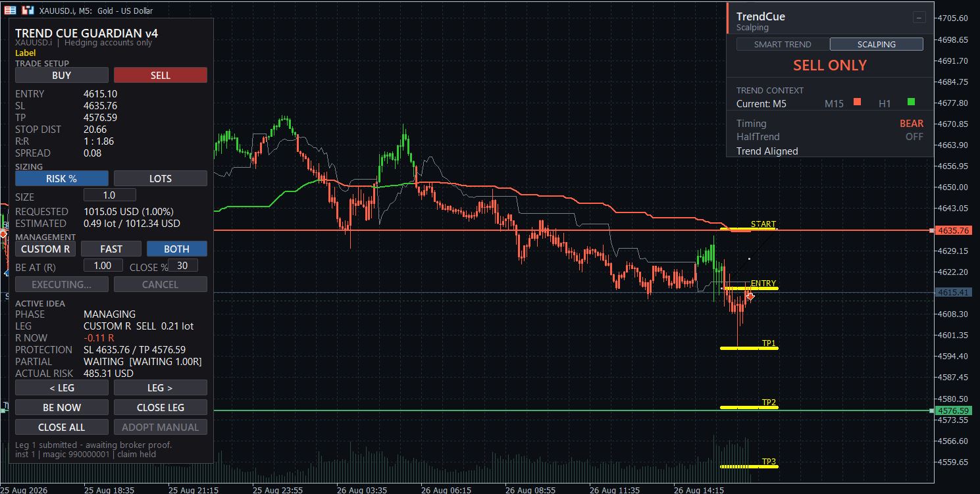
Task: Switch to the SCALPING tab
Action: point(877,44)
